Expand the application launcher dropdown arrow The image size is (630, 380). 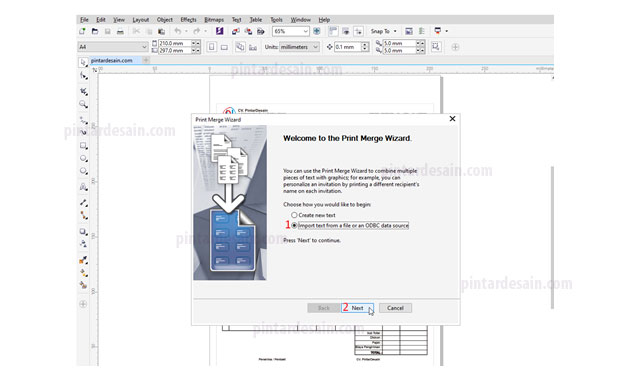click(x=446, y=31)
